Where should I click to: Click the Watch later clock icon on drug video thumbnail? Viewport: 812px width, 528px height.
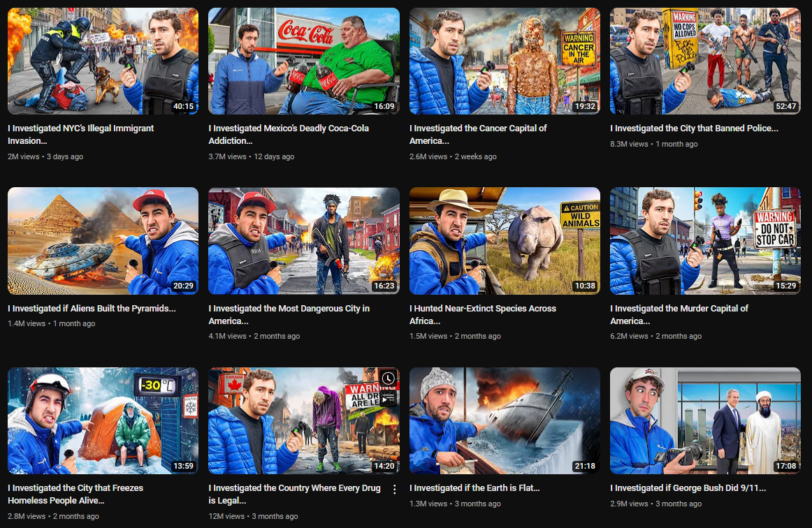coord(389,379)
